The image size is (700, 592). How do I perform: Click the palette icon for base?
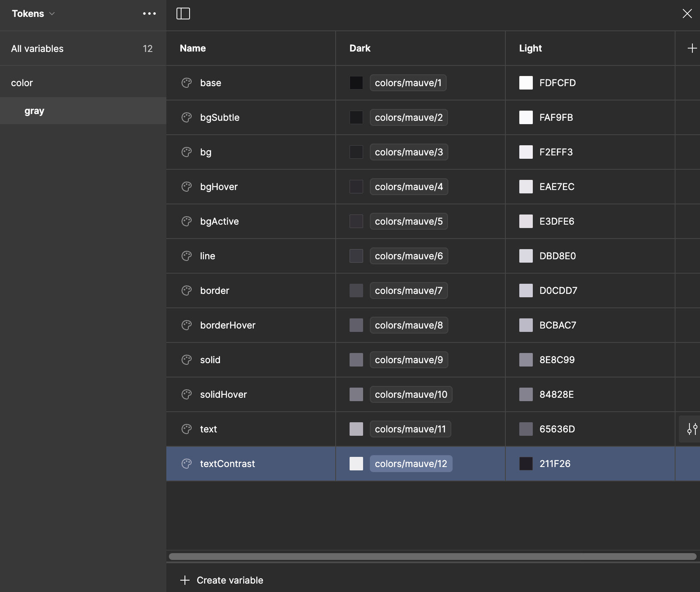click(x=187, y=83)
